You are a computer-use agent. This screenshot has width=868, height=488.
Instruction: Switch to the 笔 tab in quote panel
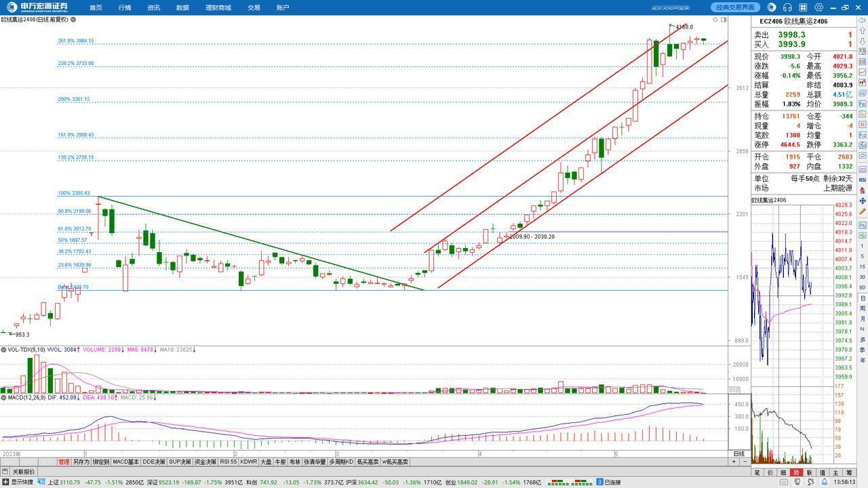tap(757, 472)
